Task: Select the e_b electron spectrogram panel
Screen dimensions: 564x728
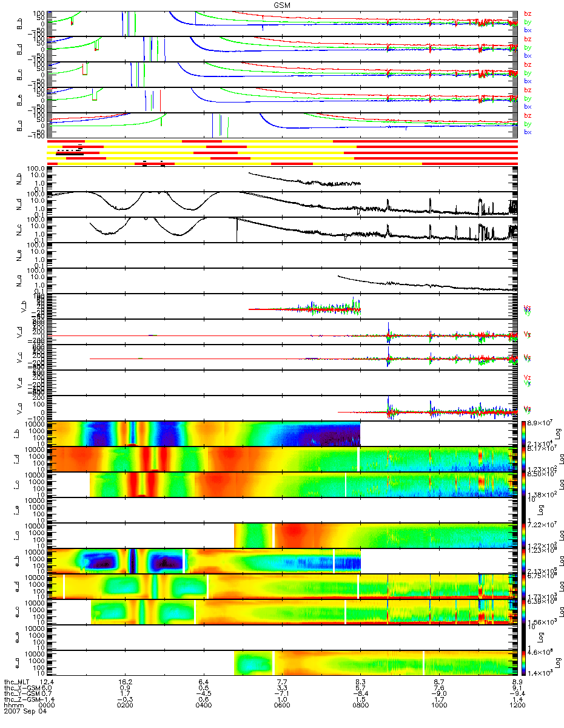Action: click(284, 561)
